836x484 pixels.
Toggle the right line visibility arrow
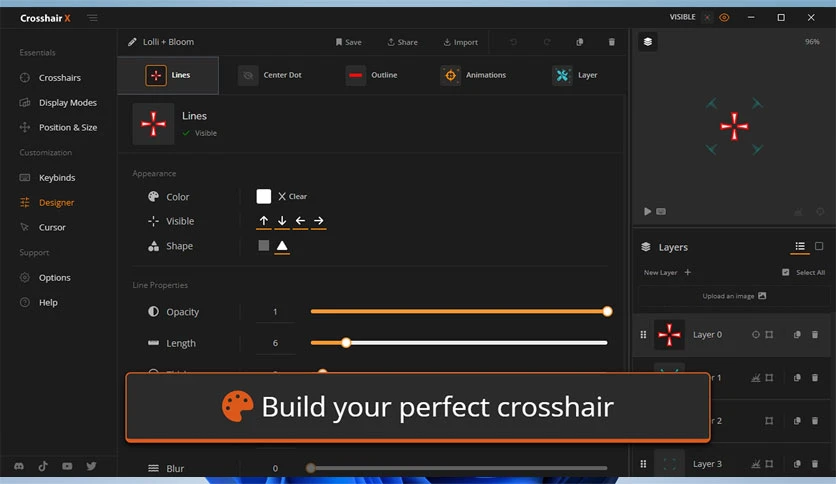click(318, 221)
